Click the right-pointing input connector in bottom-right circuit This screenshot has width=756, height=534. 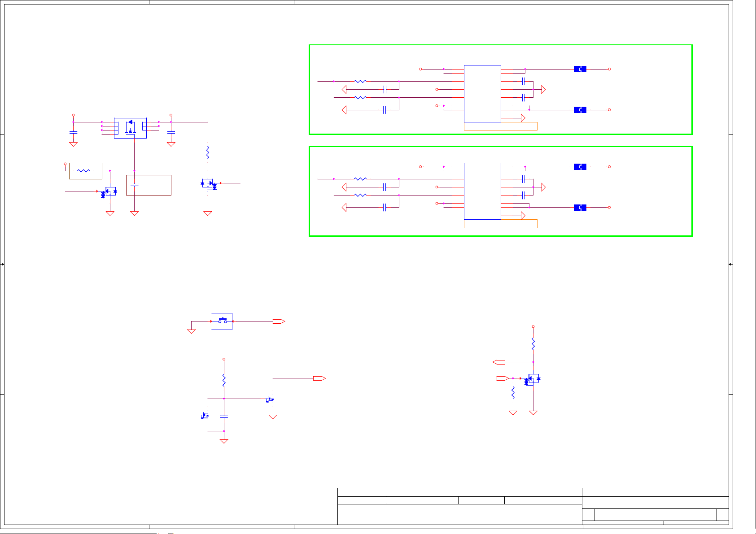coord(503,378)
